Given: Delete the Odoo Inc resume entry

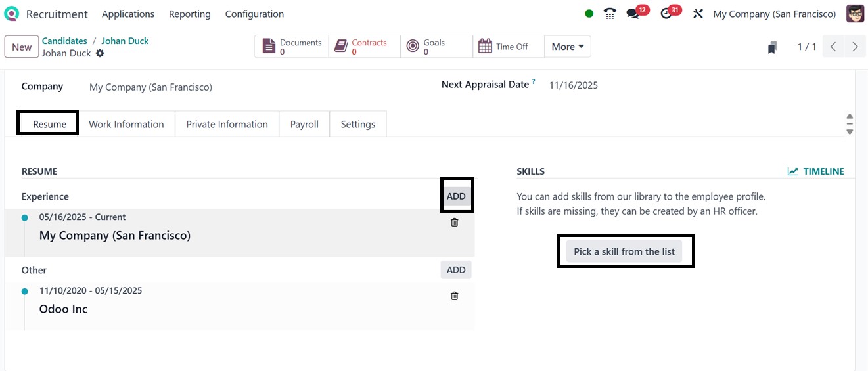Looking at the screenshot, I should [455, 296].
